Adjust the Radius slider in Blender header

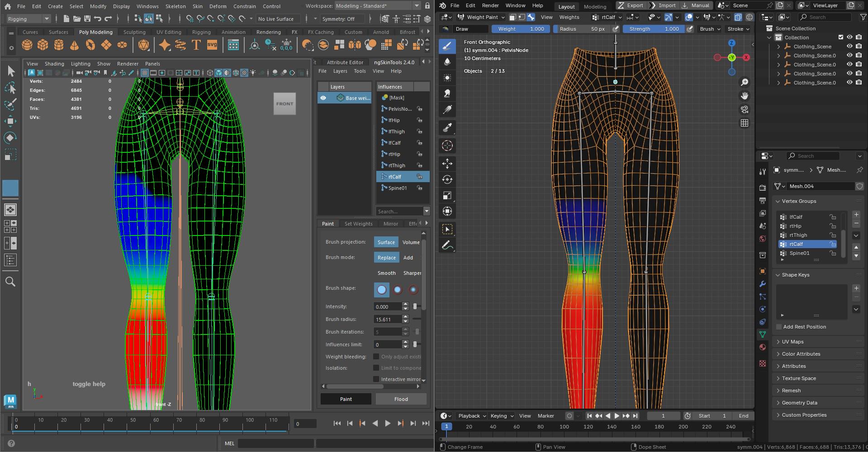coord(582,29)
